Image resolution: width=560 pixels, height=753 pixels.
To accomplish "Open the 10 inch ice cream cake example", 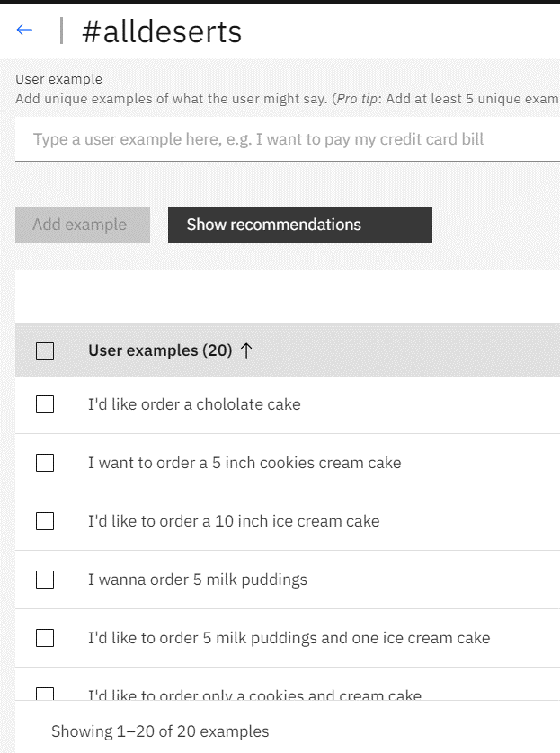I will (234, 521).
